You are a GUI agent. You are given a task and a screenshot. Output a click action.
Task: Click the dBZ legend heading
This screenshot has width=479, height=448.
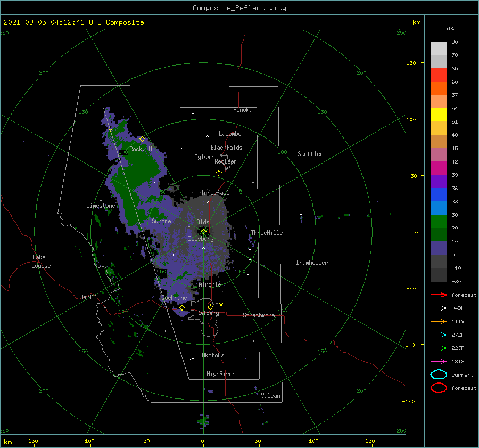pos(451,28)
